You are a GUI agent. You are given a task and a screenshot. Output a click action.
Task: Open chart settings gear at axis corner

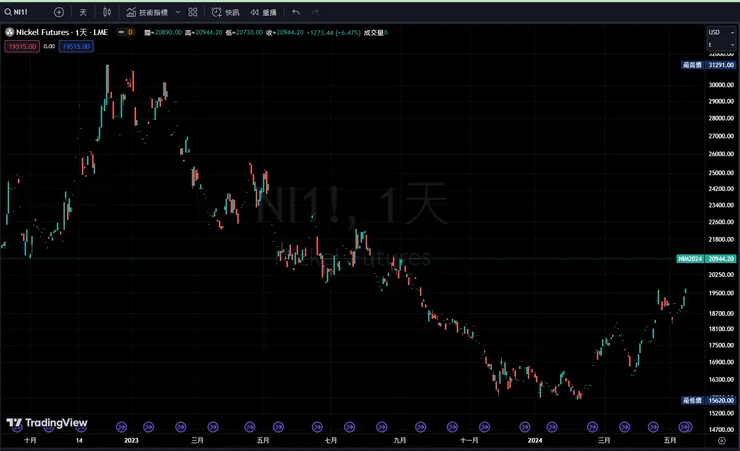click(x=722, y=441)
